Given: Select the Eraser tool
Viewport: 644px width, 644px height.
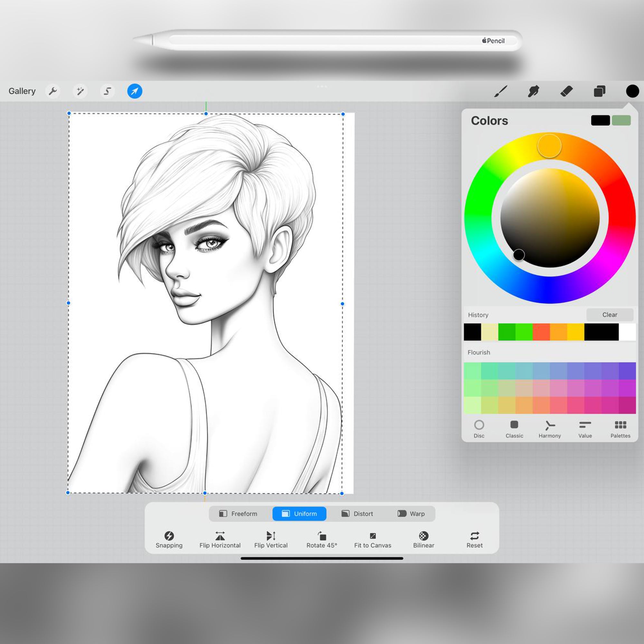Looking at the screenshot, I should 566,91.
